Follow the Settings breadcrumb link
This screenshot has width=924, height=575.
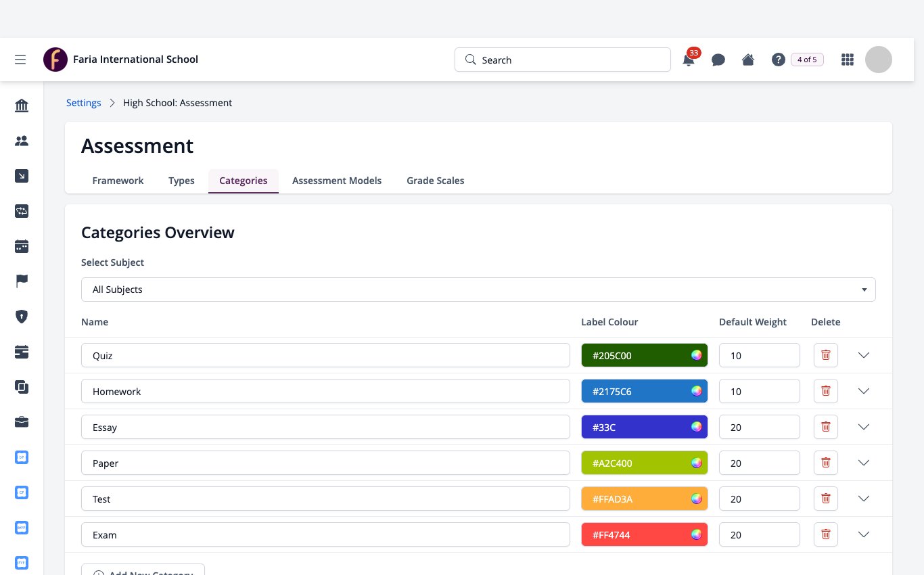(83, 103)
